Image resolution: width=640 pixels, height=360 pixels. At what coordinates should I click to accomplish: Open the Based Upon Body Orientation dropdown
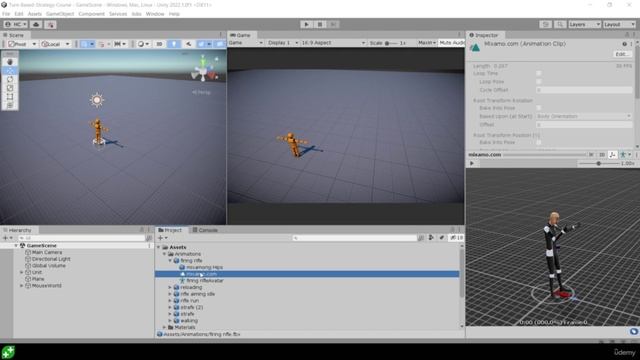click(584, 116)
